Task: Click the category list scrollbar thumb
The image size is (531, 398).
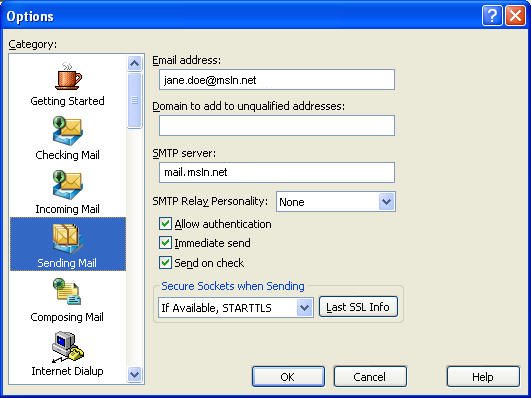Action: [x=135, y=100]
